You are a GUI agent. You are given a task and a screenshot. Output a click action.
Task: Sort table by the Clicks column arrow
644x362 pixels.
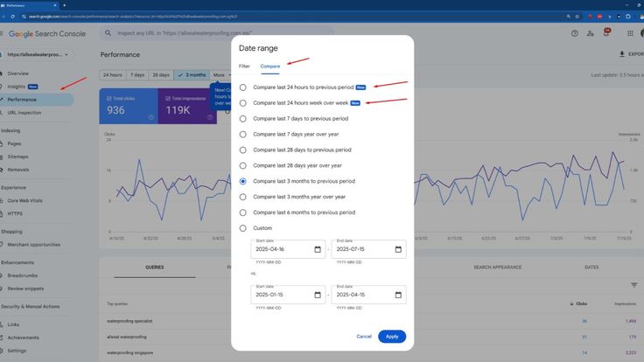[571, 303]
